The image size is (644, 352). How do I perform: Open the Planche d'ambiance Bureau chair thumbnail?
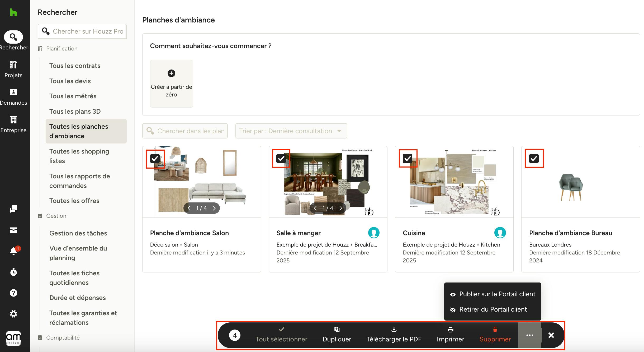(571, 187)
